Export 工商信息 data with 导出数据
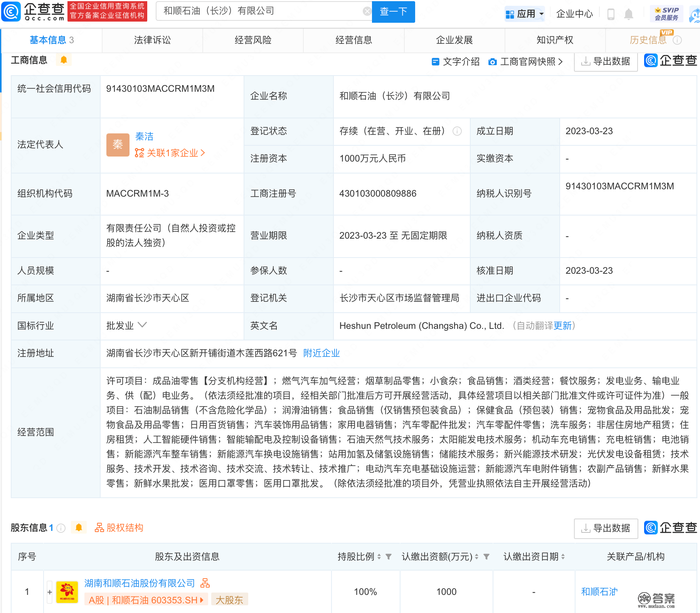The image size is (700, 613). pos(606,61)
